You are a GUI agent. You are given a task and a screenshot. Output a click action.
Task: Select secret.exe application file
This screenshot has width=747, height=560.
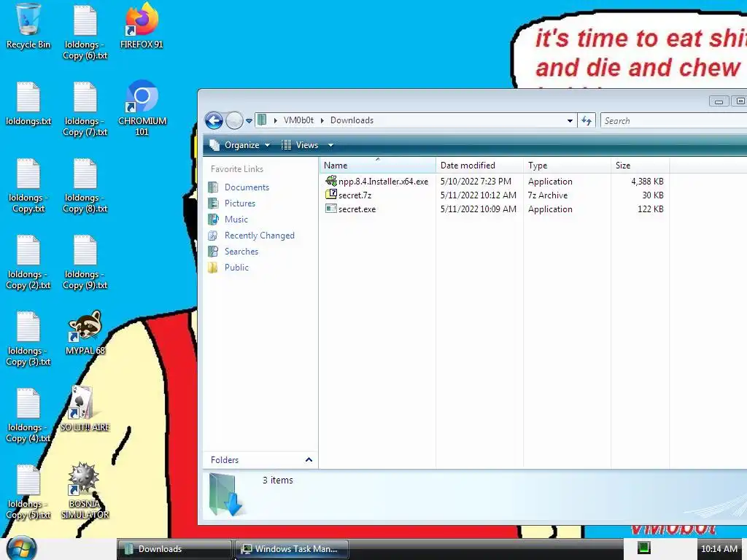351,209
